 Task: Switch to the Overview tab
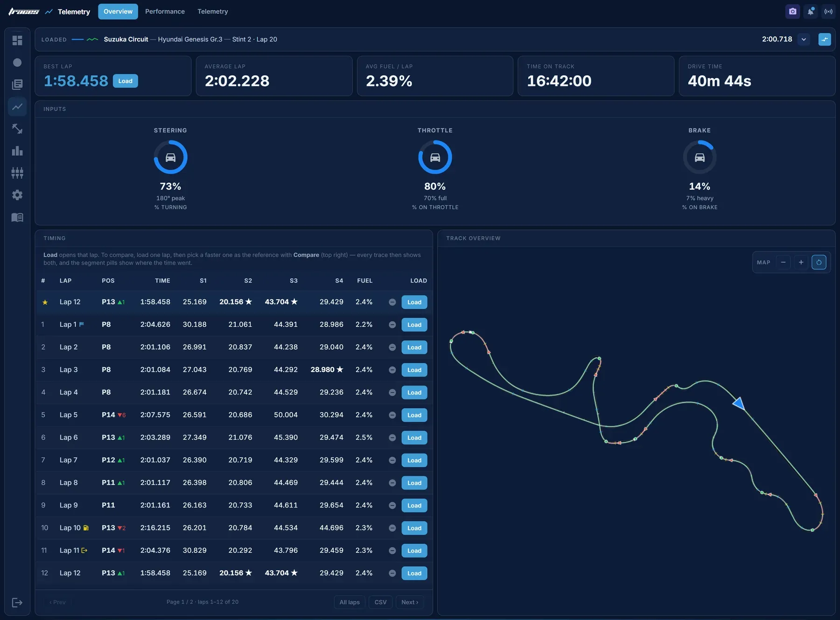click(118, 12)
